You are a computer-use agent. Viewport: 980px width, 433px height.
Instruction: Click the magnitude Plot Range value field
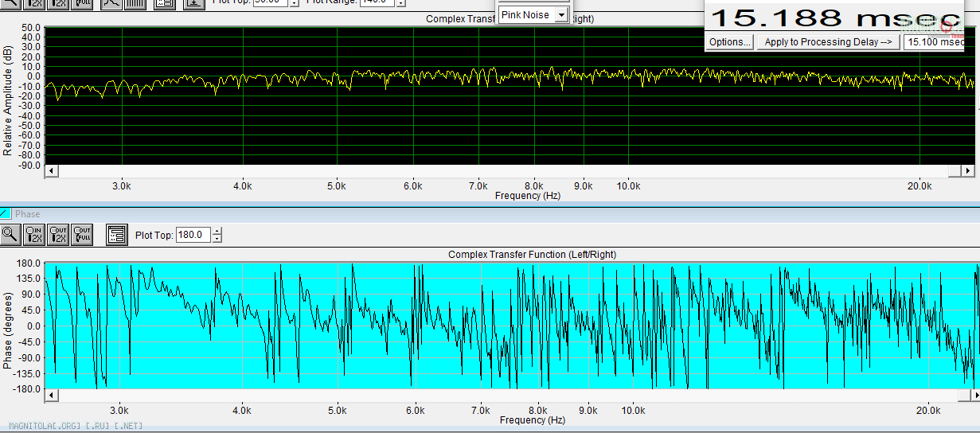coord(377,2)
